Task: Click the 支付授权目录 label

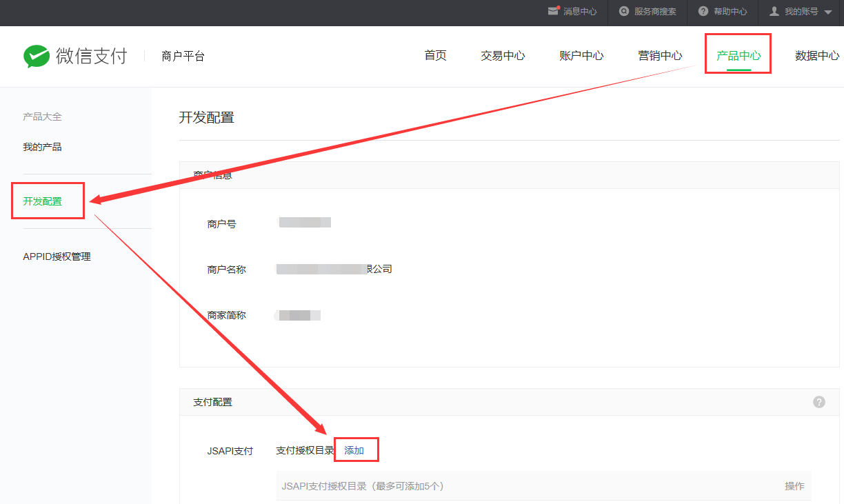Action: point(305,450)
